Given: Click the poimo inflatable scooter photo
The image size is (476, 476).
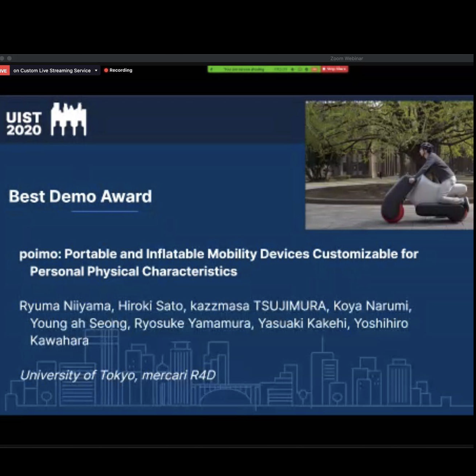Looking at the screenshot, I should coord(389,165).
